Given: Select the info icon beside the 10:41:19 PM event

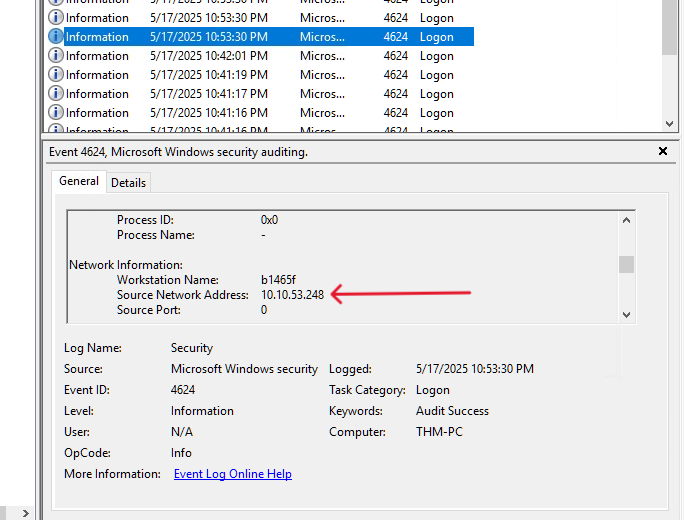Looking at the screenshot, I should click(56, 75).
